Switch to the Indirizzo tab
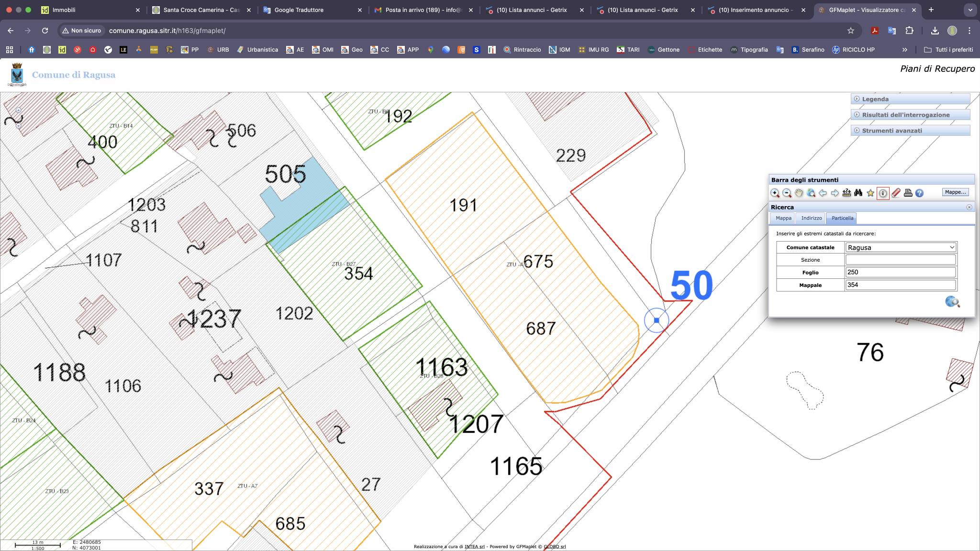The image size is (980, 551). 812,218
